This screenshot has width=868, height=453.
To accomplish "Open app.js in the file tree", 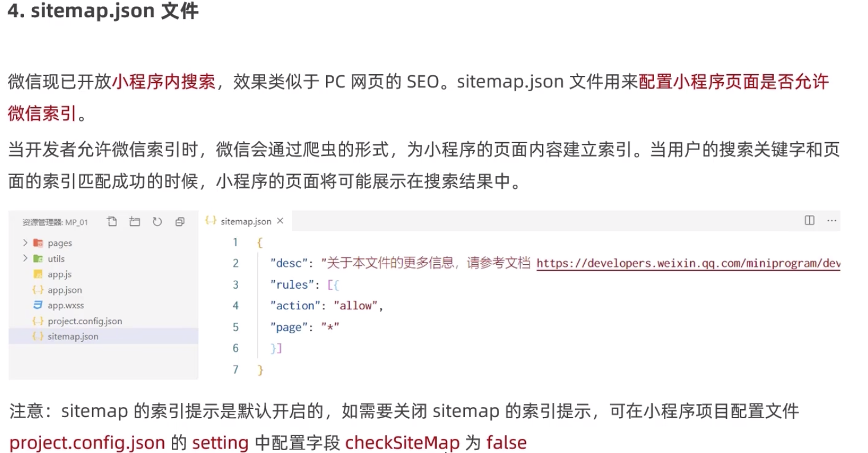I will pos(59,274).
